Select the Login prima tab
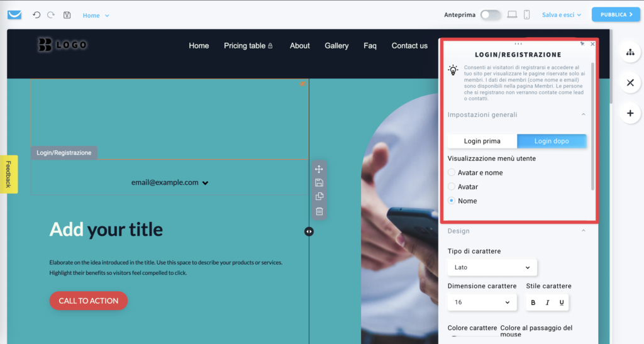The height and width of the screenshot is (344, 644). tap(482, 141)
